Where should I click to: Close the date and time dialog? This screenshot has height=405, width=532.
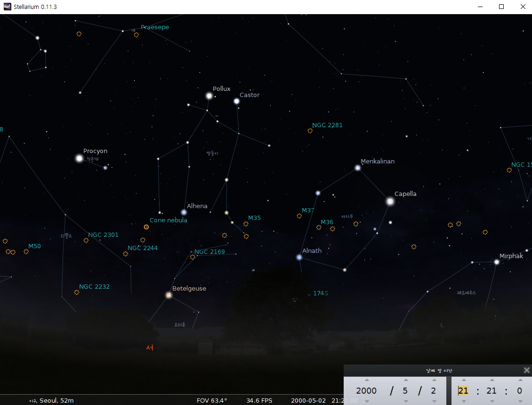pyautogui.click(x=526, y=370)
